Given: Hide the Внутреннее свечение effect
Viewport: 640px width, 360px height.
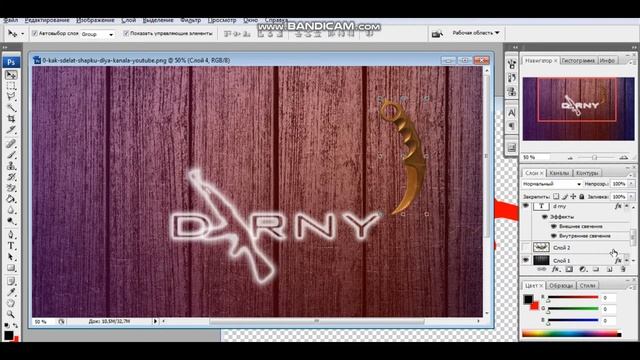Looking at the screenshot, I should 554,236.
